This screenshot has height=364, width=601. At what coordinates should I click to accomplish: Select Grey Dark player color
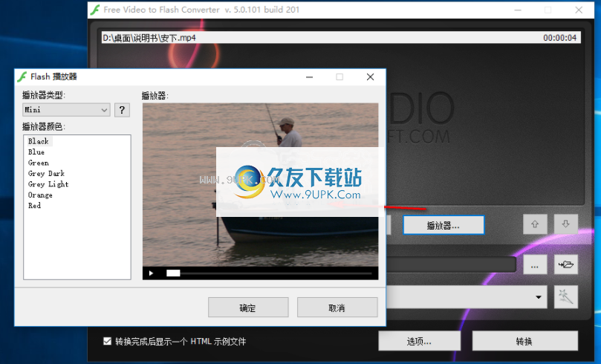[46, 174]
